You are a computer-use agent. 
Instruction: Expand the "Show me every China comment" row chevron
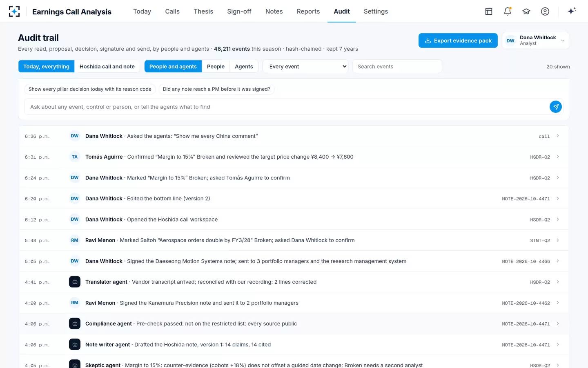point(558,136)
